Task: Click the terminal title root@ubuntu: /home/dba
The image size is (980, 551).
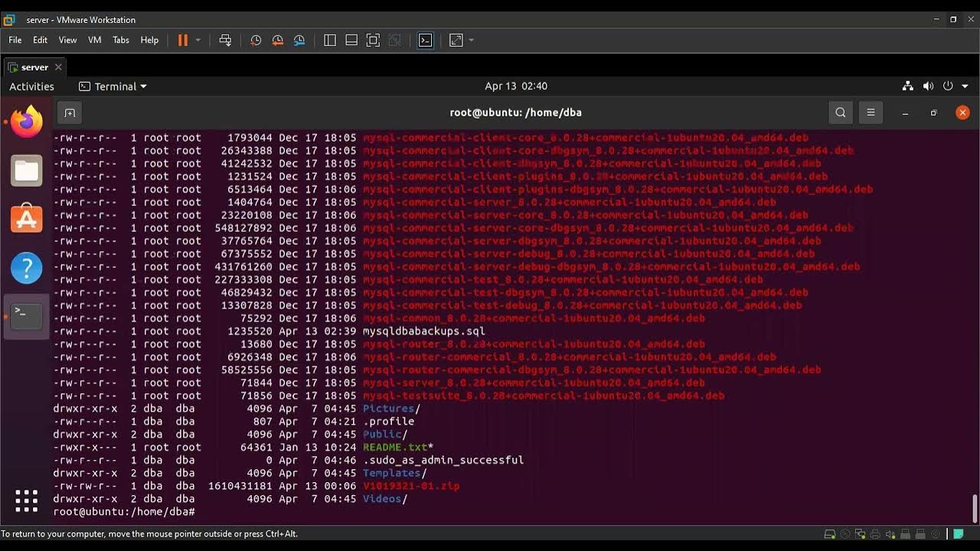Action: (x=516, y=112)
